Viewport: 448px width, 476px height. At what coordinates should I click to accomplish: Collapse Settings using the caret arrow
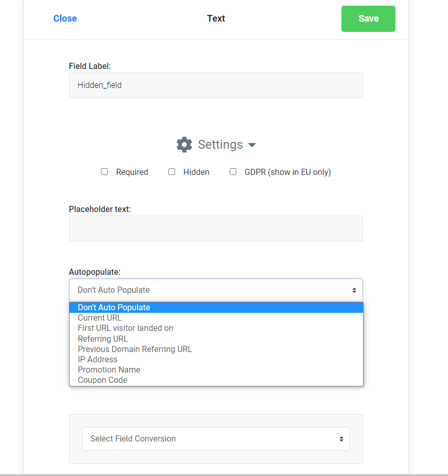click(x=252, y=145)
